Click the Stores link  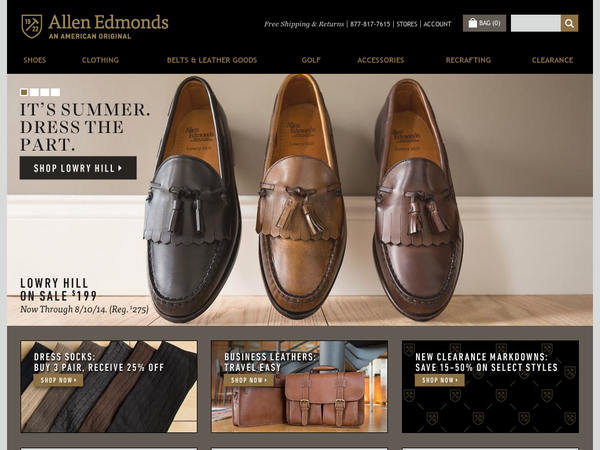pos(407,24)
